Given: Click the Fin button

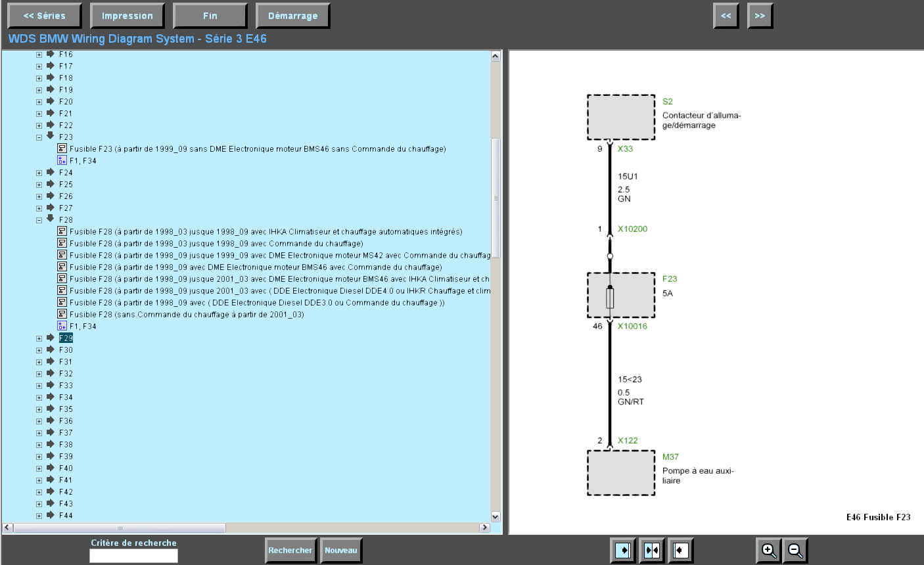Looking at the screenshot, I should point(210,16).
